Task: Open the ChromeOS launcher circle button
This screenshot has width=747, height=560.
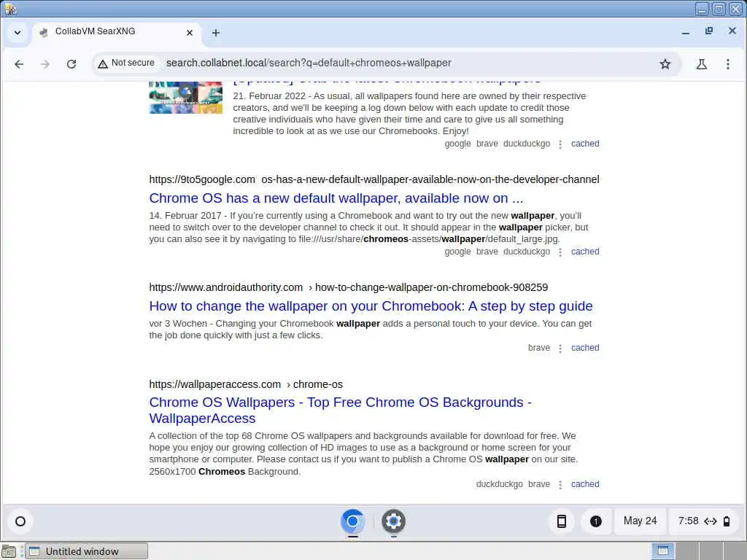Action: (x=20, y=521)
